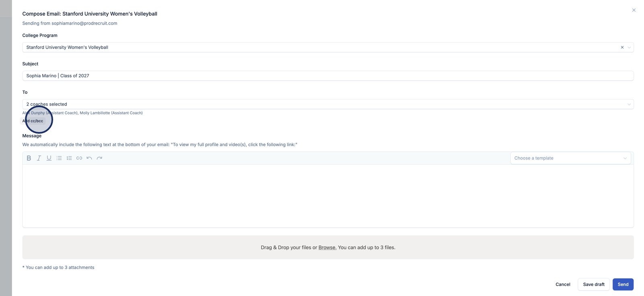Undo the last edit
Screen dimensions: 644x296
pos(89,158)
